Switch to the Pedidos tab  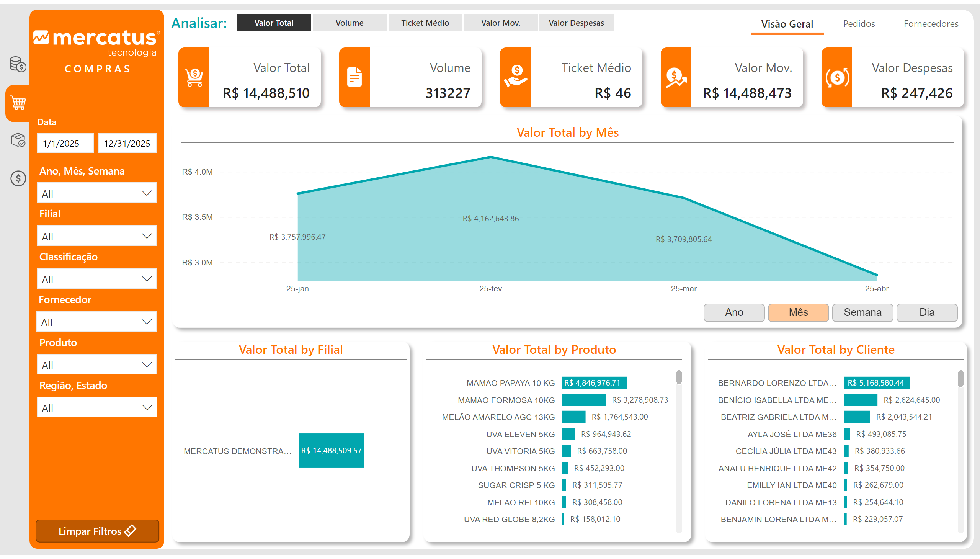point(859,24)
